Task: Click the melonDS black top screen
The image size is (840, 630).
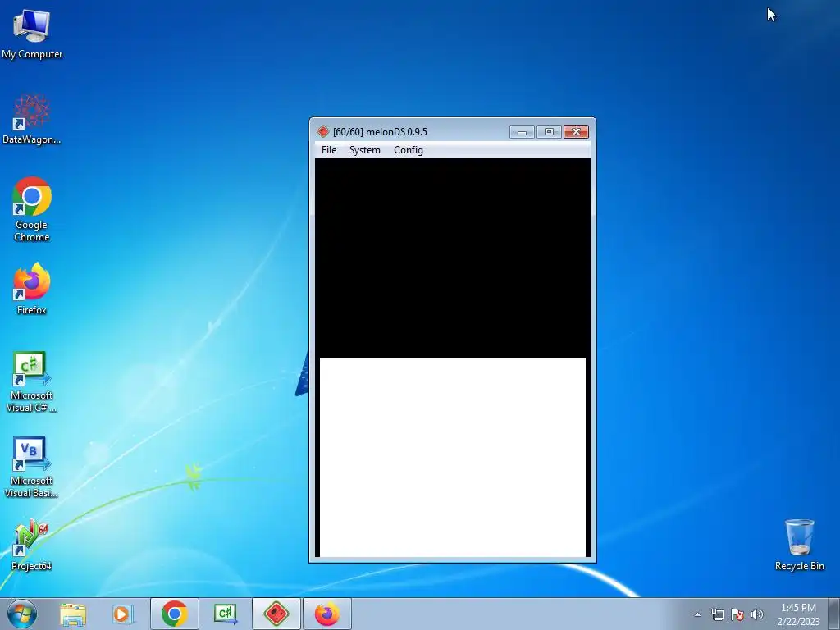Action: [453, 258]
